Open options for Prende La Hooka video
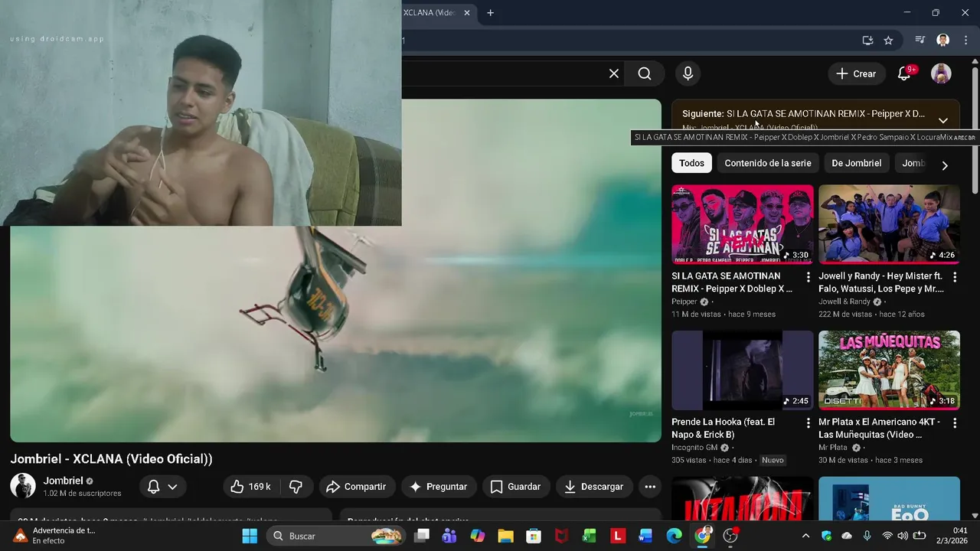 pyautogui.click(x=808, y=423)
